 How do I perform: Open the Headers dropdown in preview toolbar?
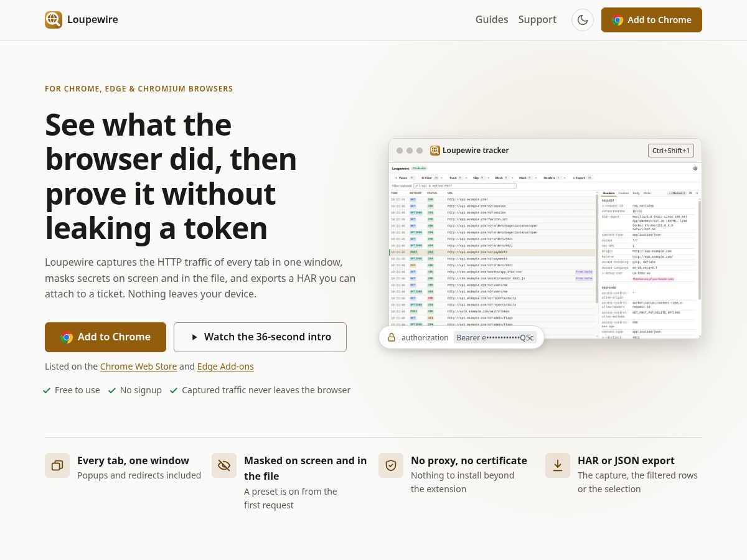(x=555, y=178)
